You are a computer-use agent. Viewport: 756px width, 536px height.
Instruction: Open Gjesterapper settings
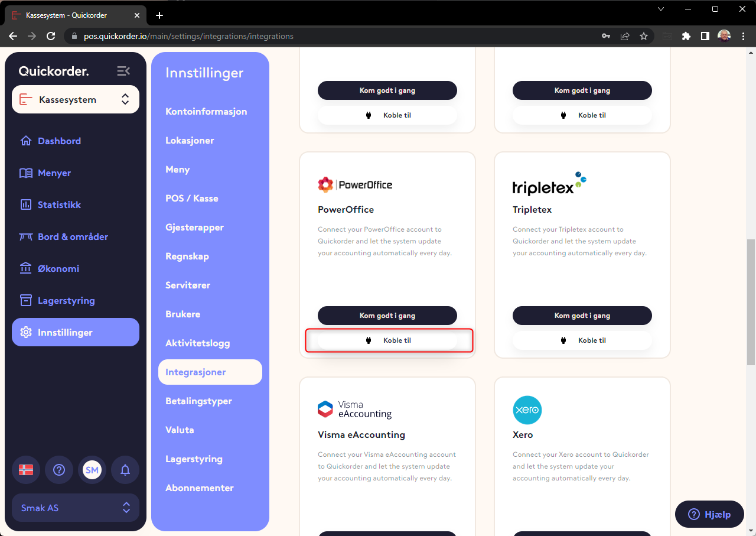tap(194, 227)
